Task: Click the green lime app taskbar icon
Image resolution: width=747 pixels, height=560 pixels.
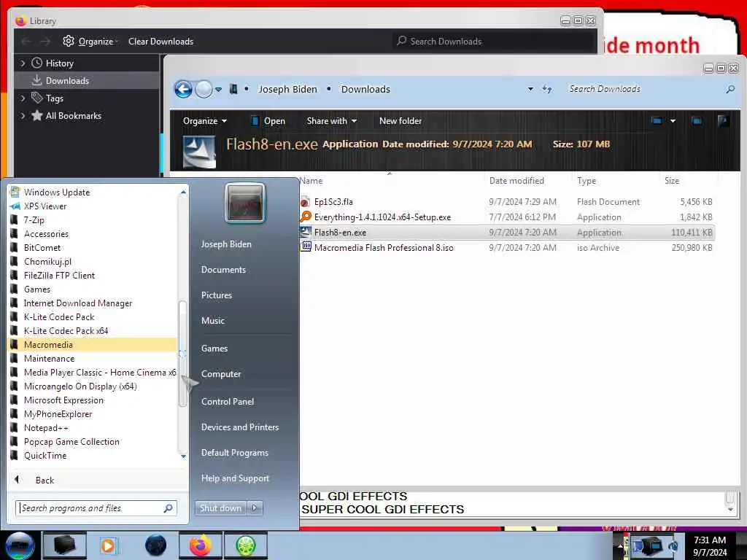Action: pyautogui.click(x=245, y=545)
